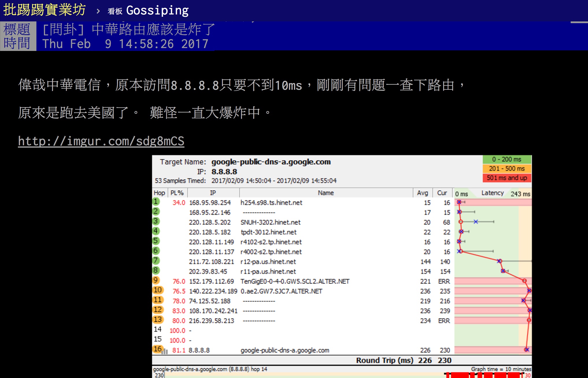
Task: Click the PL% column header
Action: tap(177, 193)
